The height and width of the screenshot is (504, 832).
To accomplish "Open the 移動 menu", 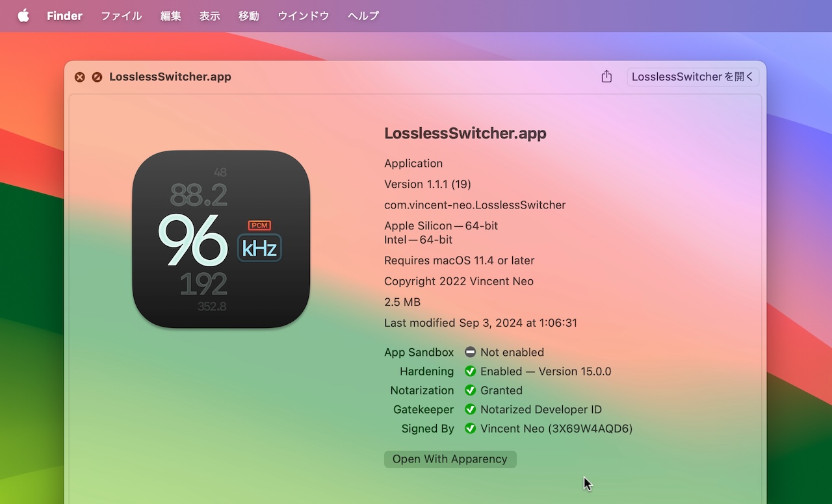I will (x=249, y=16).
